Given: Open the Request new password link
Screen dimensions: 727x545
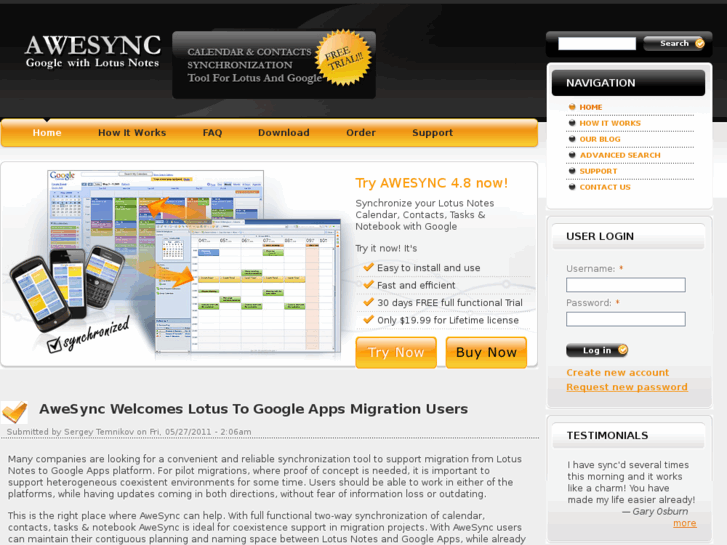Looking at the screenshot, I should tap(627, 387).
